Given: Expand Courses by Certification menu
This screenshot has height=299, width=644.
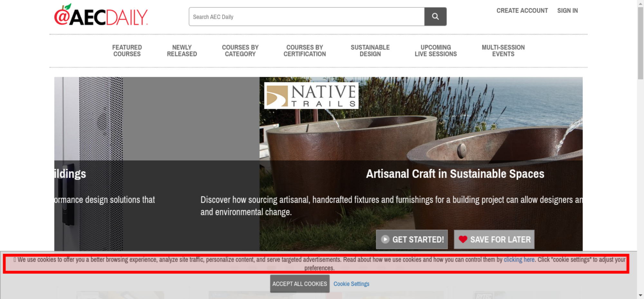Looking at the screenshot, I should coord(305,51).
